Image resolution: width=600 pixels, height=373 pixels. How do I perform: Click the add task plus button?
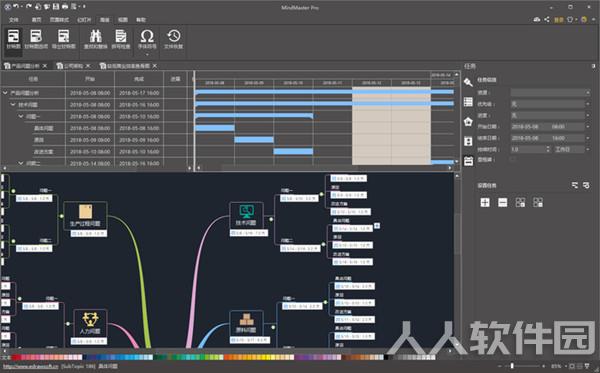click(x=485, y=202)
